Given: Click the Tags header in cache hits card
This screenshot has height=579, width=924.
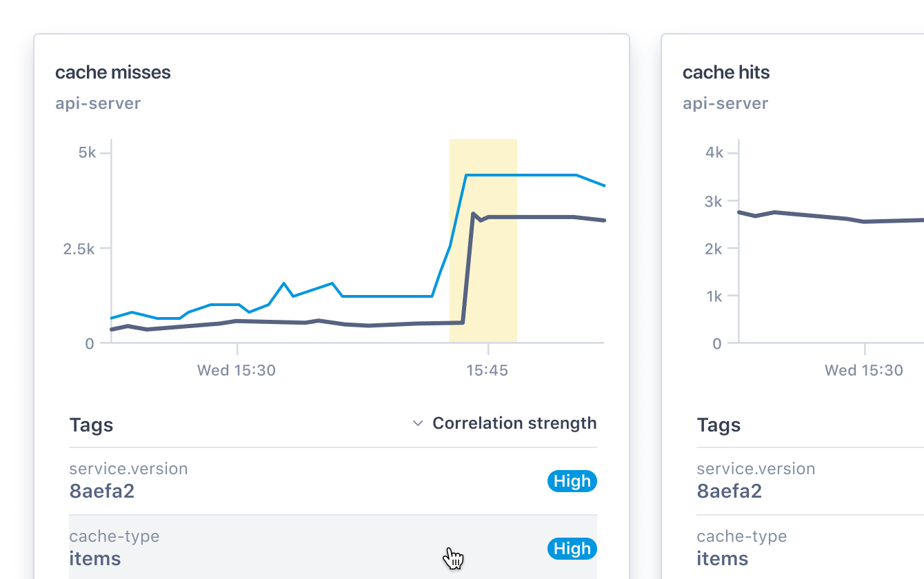Looking at the screenshot, I should (719, 425).
